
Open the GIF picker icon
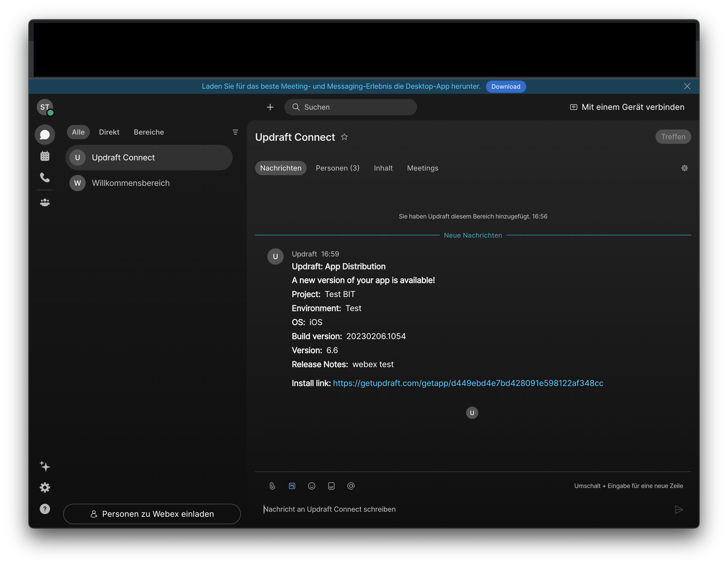coord(331,486)
